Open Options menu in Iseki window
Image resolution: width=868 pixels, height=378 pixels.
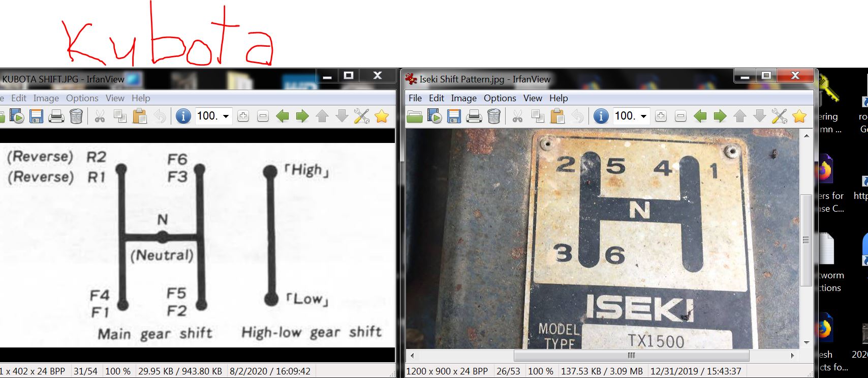click(500, 98)
